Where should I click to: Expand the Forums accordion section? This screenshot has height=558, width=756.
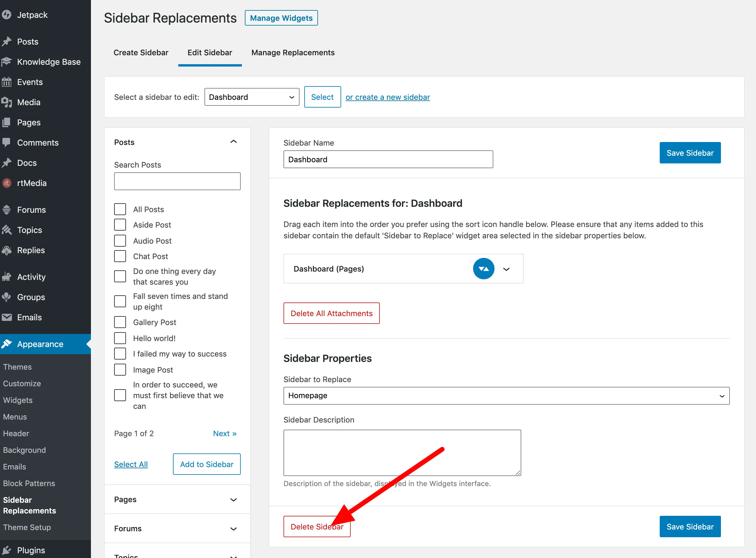[x=233, y=529]
